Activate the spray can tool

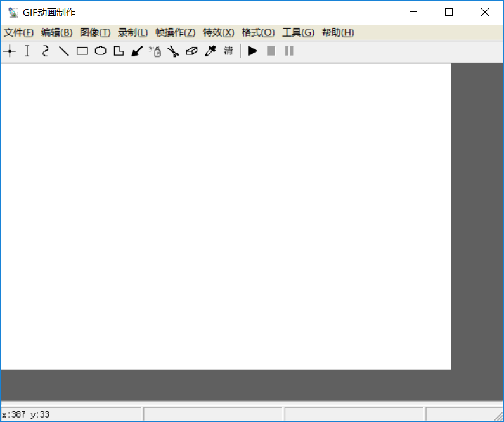point(155,51)
